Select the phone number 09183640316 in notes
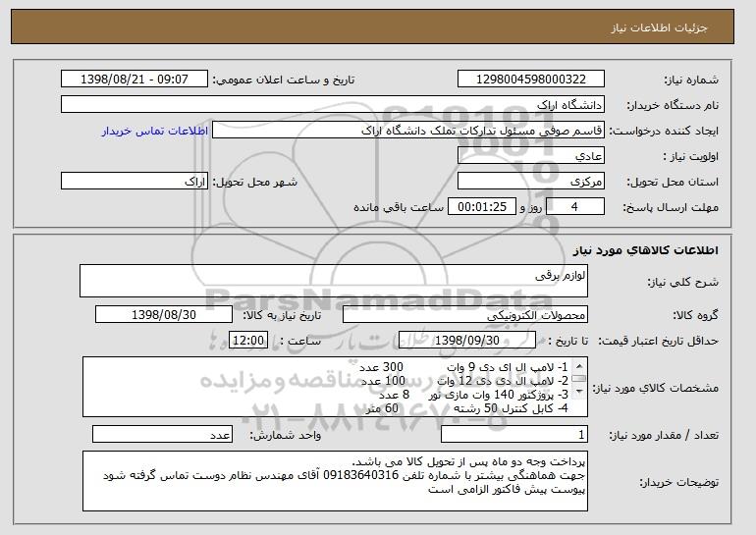Viewport: 756px width, 535px height. pos(360,475)
